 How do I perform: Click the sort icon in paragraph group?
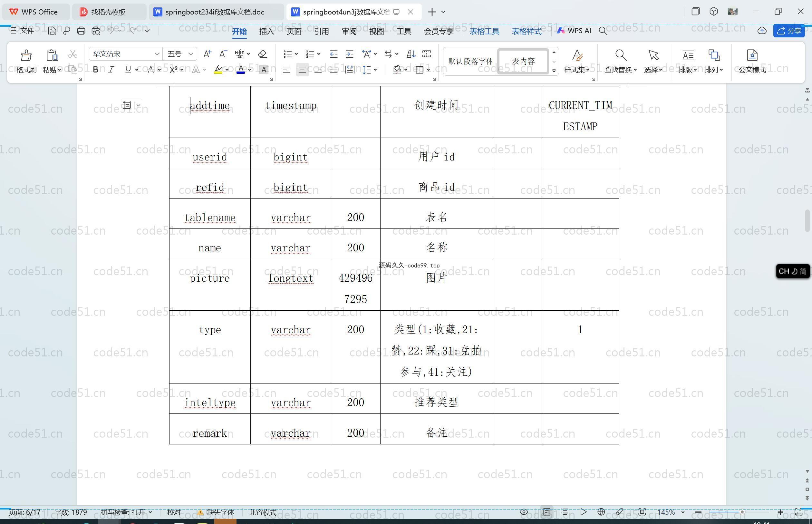coord(411,54)
